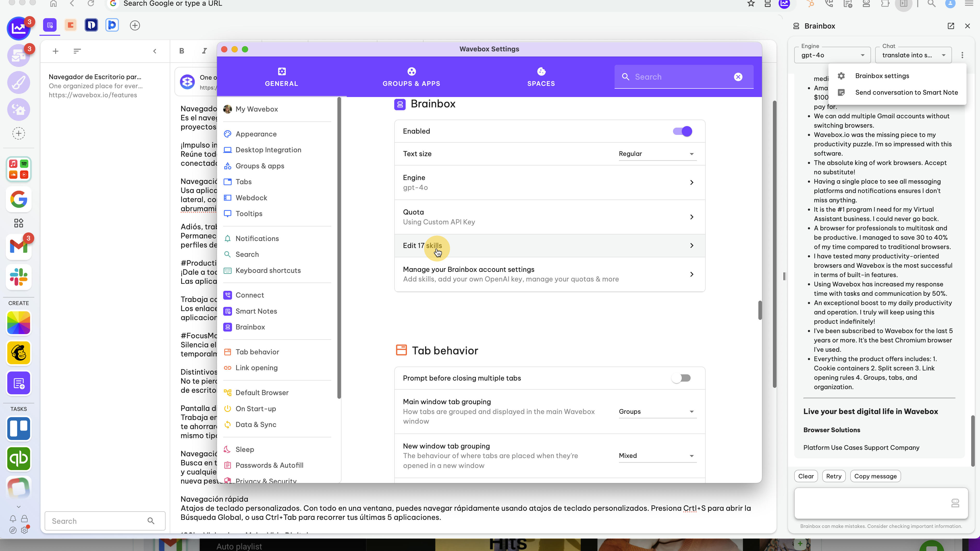
Task: Open the music apps group icon
Action: tap(19, 169)
